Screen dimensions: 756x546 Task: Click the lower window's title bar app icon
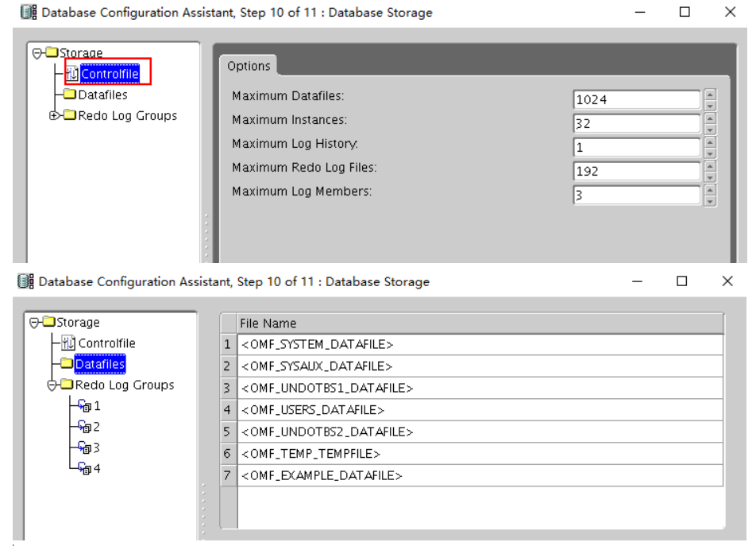click(x=25, y=281)
